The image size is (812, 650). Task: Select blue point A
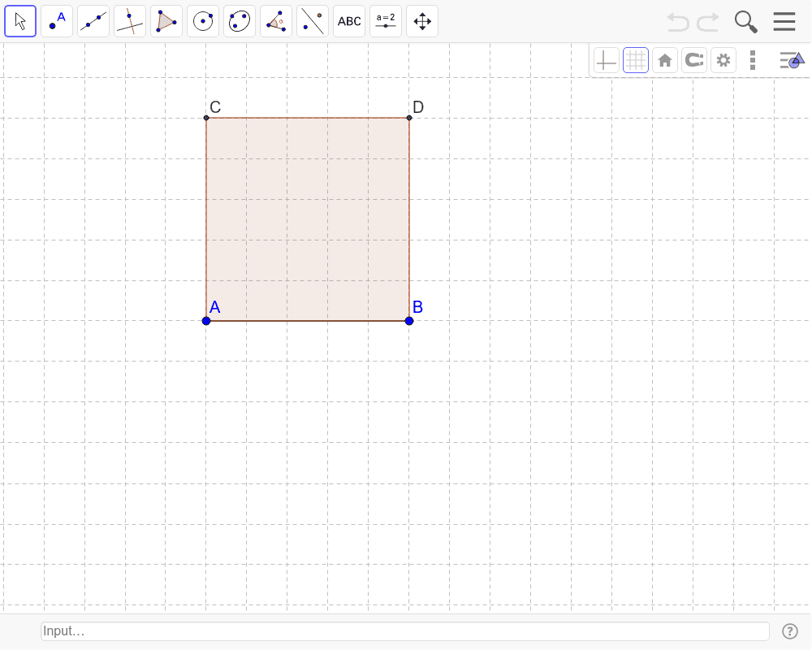(x=206, y=321)
